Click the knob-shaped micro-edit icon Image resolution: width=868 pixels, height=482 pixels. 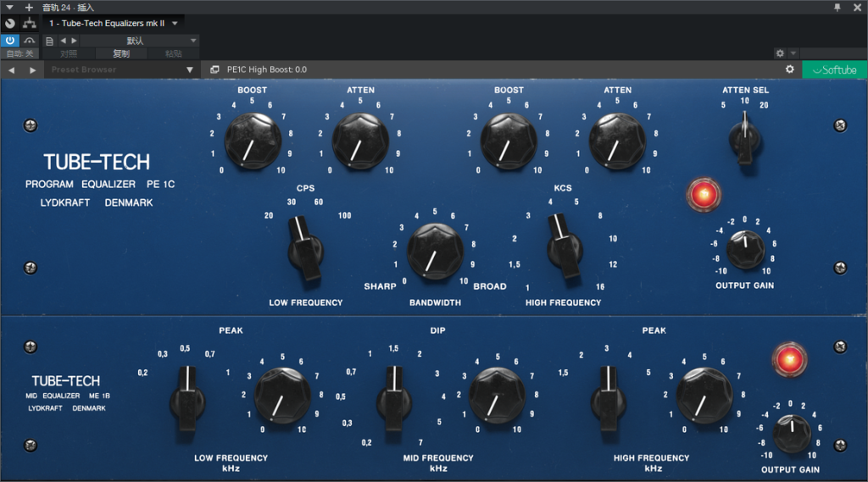10,23
